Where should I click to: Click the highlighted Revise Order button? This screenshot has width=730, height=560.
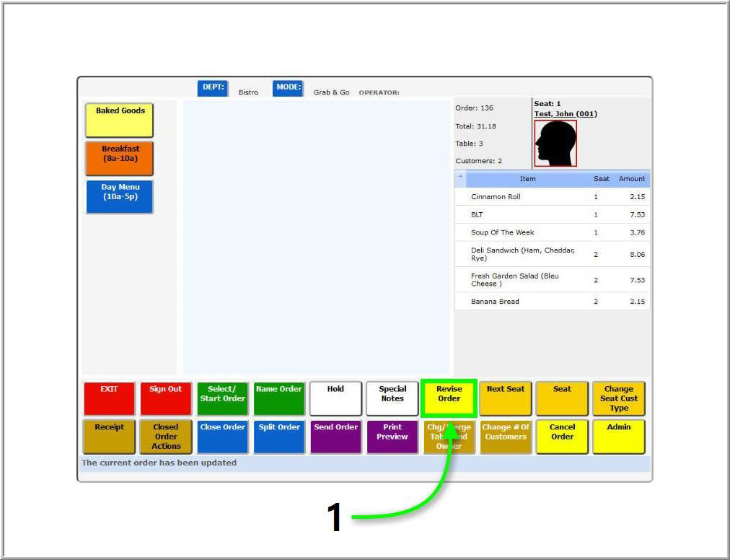pos(449,398)
